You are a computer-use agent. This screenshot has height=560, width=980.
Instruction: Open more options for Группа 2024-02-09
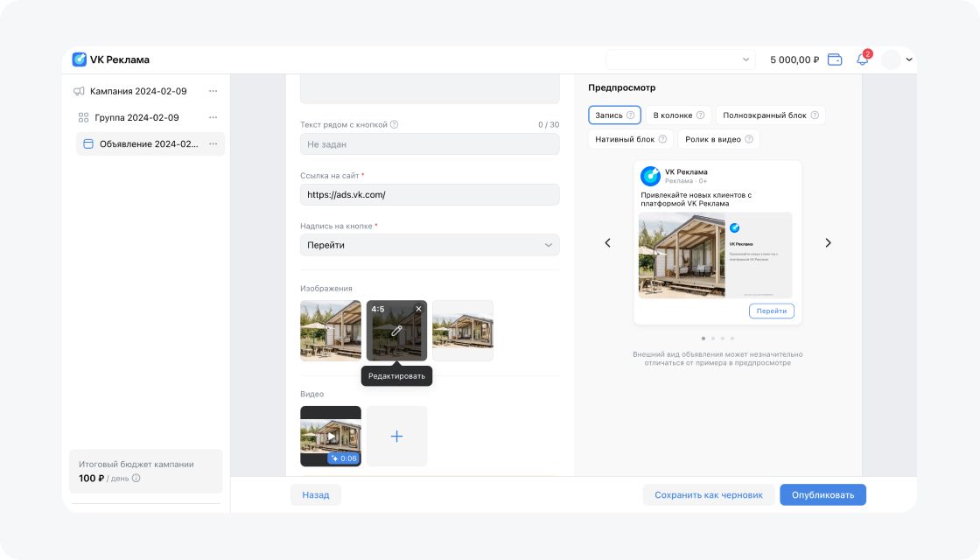[213, 117]
